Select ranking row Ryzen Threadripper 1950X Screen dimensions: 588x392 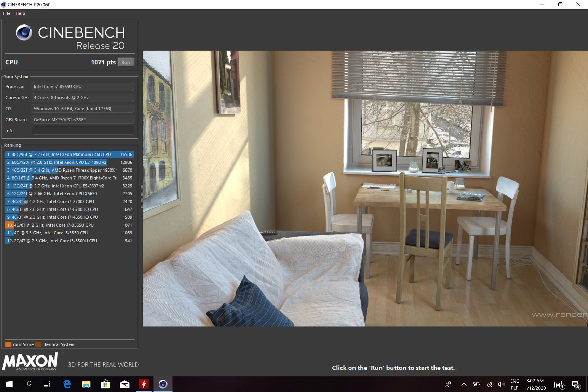69,170
